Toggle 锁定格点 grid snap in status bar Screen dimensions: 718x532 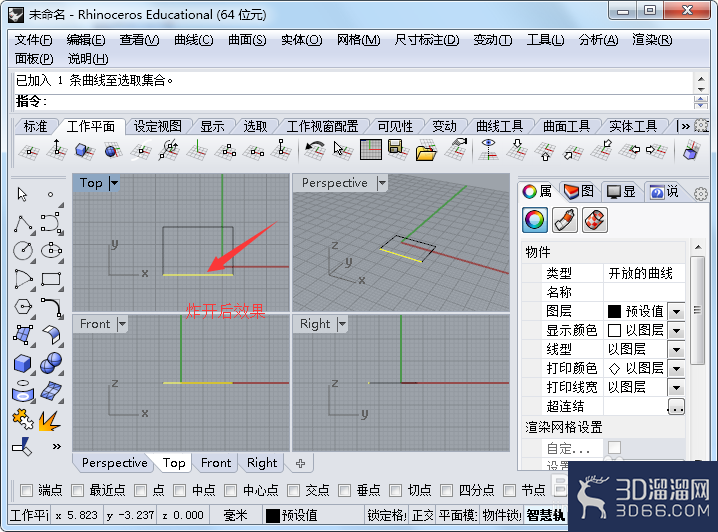click(x=386, y=516)
